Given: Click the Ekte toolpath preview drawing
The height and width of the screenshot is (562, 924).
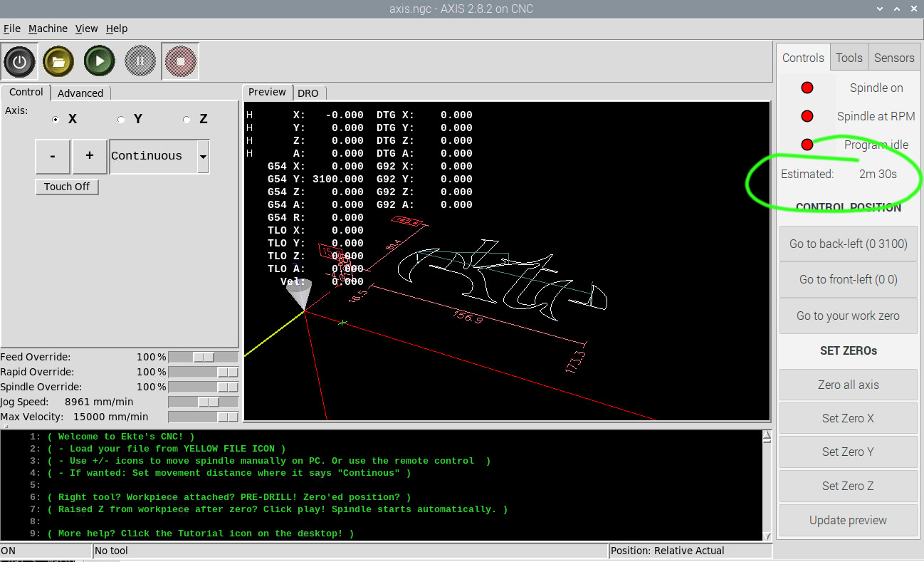Looking at the screenshot, I should 502,279.
